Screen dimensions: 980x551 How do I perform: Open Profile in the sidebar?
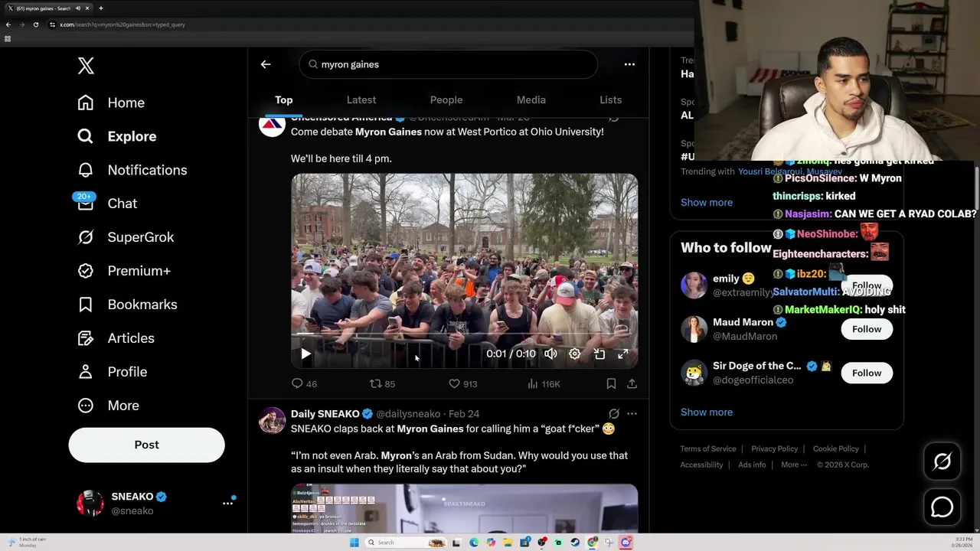pos(113,372)
